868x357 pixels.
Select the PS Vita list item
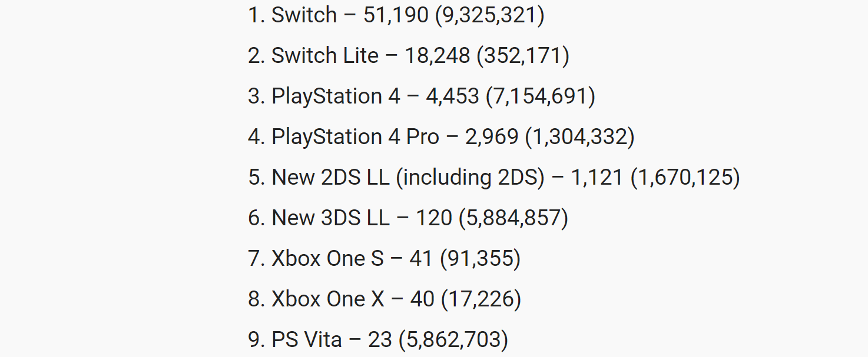[x=378, y=340]
